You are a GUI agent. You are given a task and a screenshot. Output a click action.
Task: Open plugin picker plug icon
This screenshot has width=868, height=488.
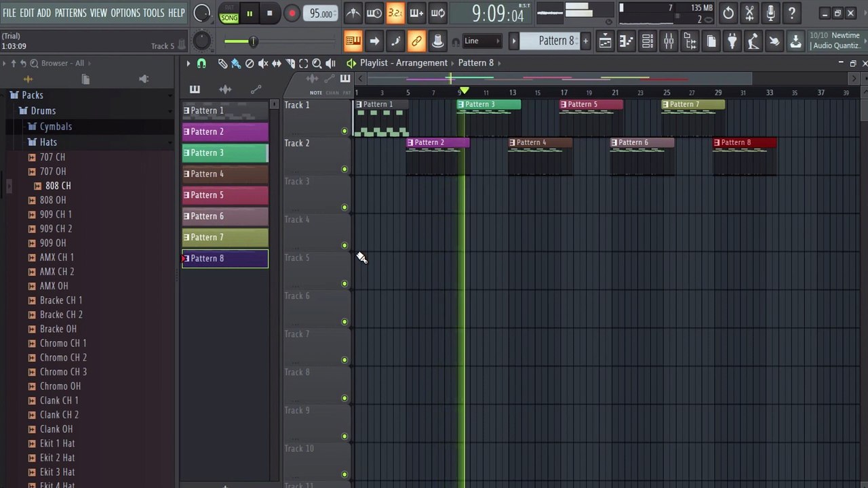pyautogui.click(x=732, y=41)
